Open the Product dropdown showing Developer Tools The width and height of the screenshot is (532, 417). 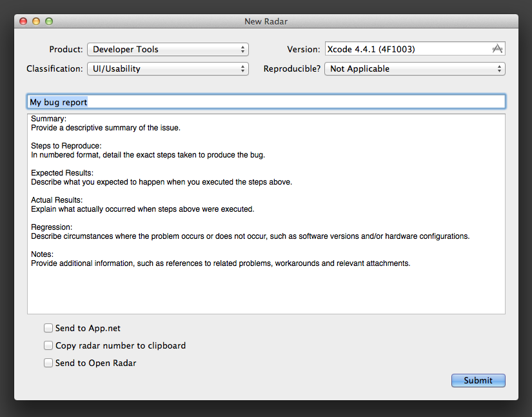point(168,49)
